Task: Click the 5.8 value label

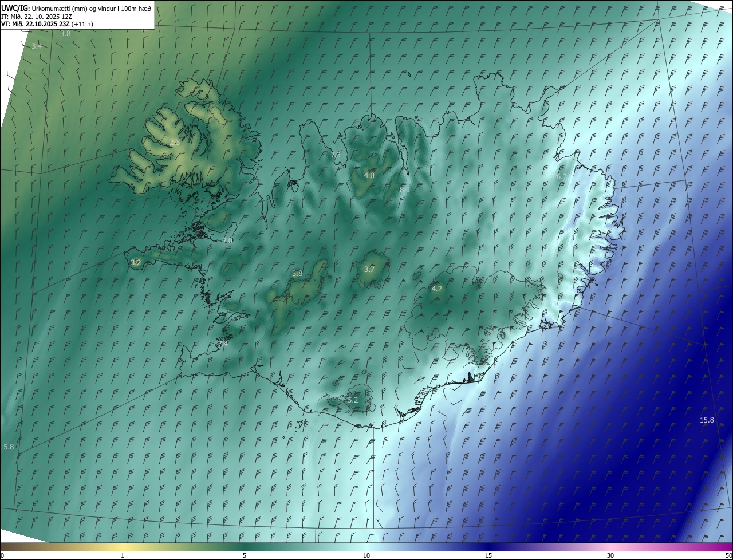Action: click(x=9, y=447)
